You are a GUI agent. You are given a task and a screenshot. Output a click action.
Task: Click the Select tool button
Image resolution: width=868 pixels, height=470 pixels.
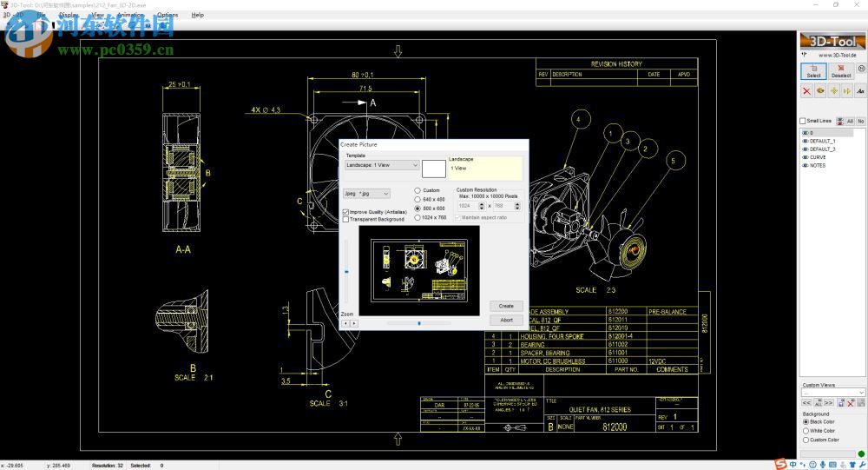(813, 71)
